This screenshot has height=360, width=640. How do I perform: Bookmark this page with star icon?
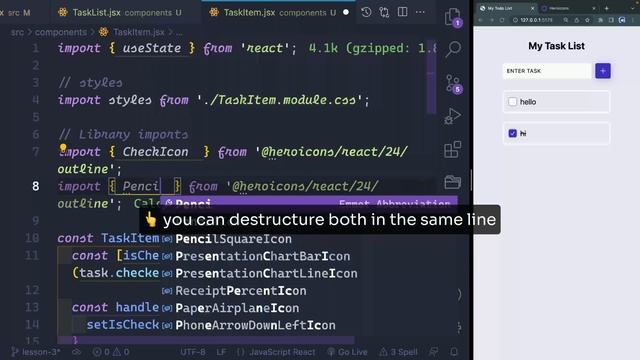pyautogui.click(x=587, y=20)
